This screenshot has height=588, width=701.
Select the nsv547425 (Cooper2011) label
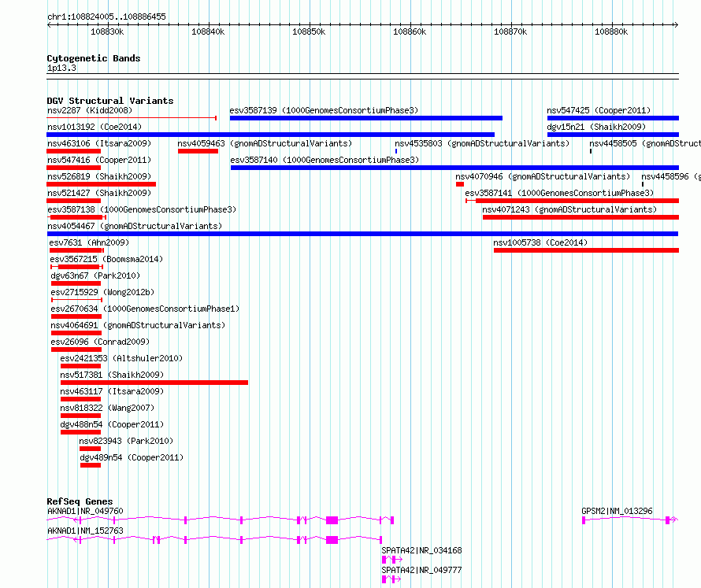pyautogui.click(x=599, y=110)
